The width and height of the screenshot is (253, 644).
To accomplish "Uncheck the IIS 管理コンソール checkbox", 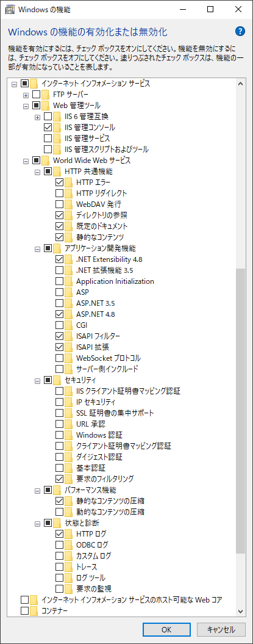I will (48, 128).
